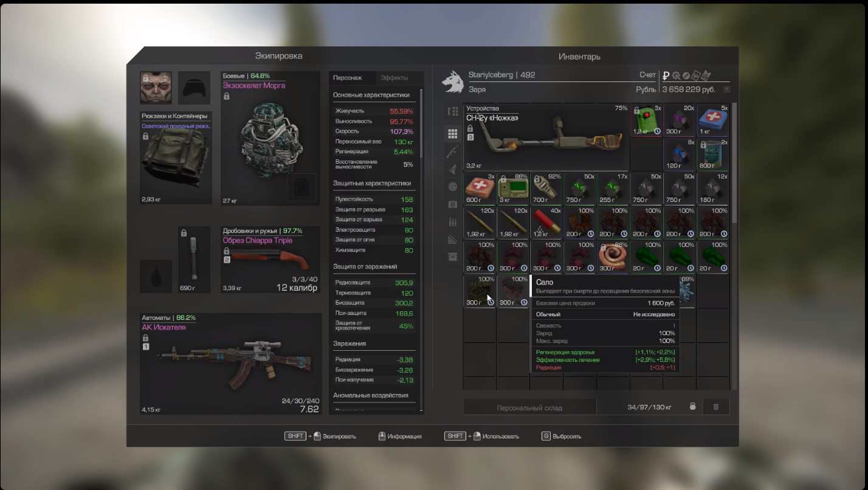
Task: Click the weight counter 34/97/130 кг
Action: coord(649,407)
